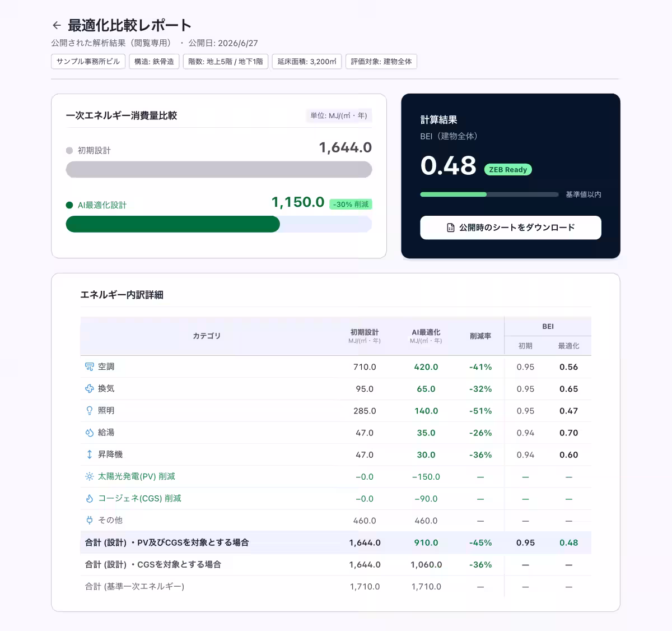Image resolution: width=672 pixels, height=631 pixels.
Task: Click the flame icon for コージェネ(CGS) 削減
Action: [89, 498]
